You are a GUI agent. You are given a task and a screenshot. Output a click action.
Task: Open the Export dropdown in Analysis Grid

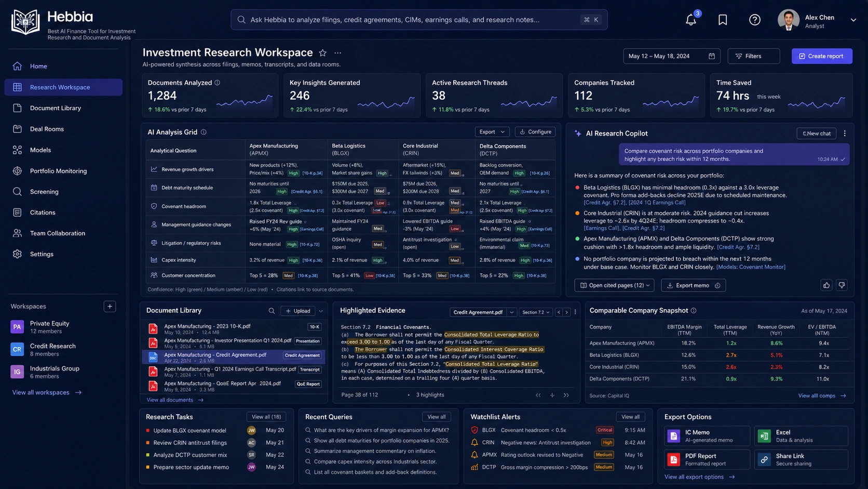click(x=491, y=132)
